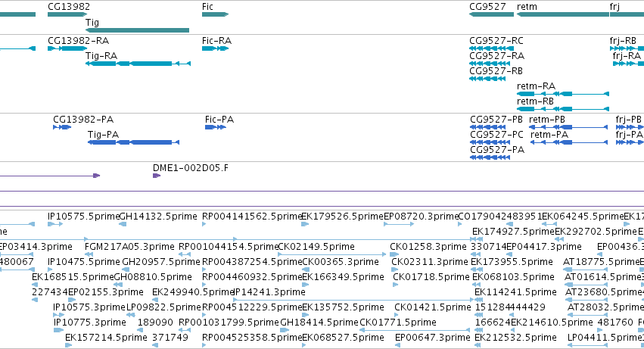The width and height of the screenshot is (644, 349).
Task: Click EST EP08720.3prime
Action: pyautogui.click(x=421, y=217)
